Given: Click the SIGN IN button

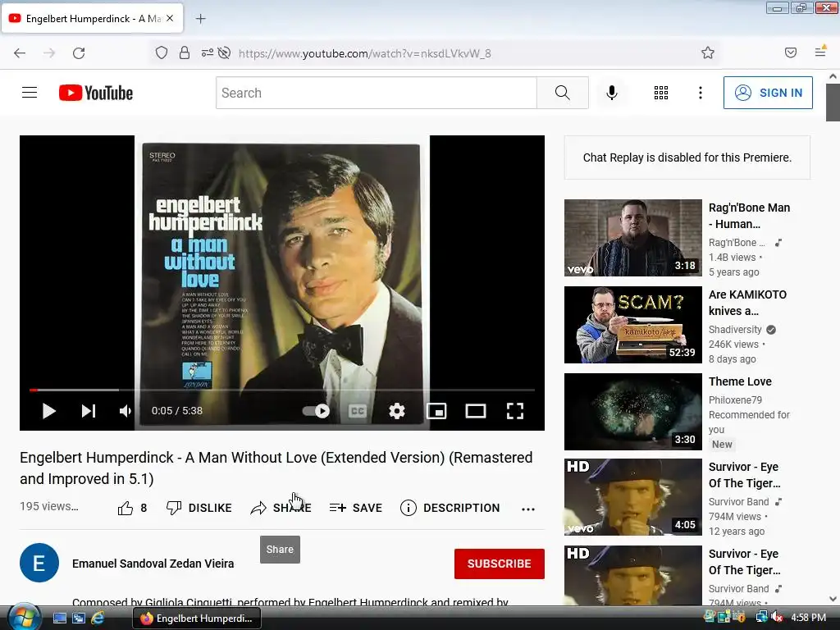Looking at the screenshot, I should point(768,93).
